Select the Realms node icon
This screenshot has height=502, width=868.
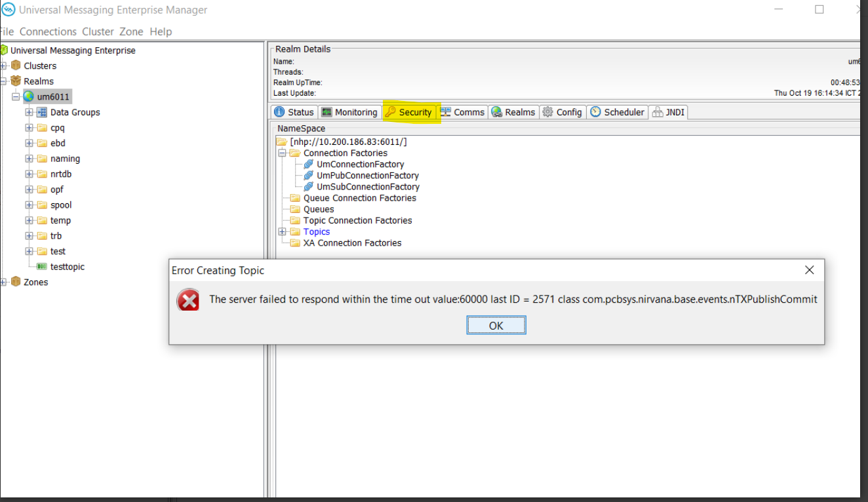(16, 81)
